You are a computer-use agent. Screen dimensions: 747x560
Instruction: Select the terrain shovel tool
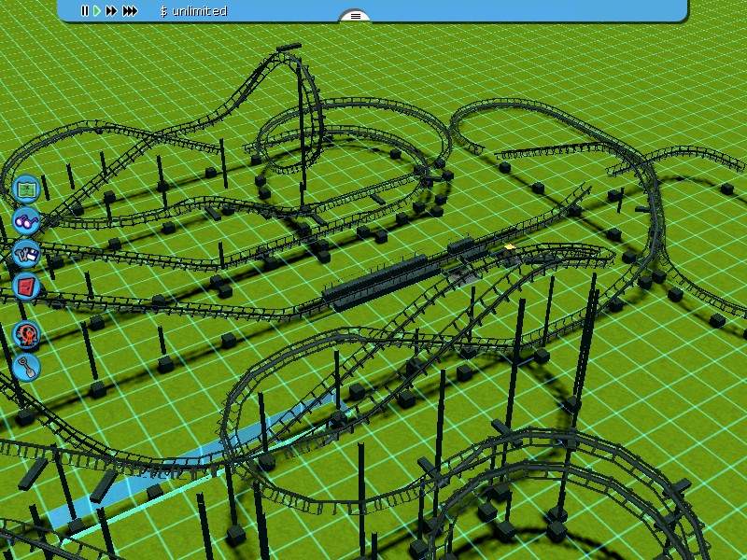tap(26, 366)
